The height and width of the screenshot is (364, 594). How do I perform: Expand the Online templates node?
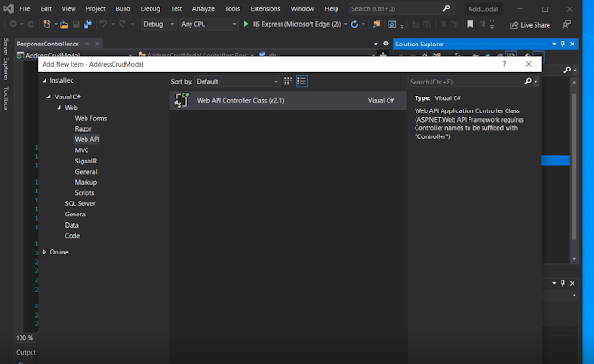(x=44, y=252)
